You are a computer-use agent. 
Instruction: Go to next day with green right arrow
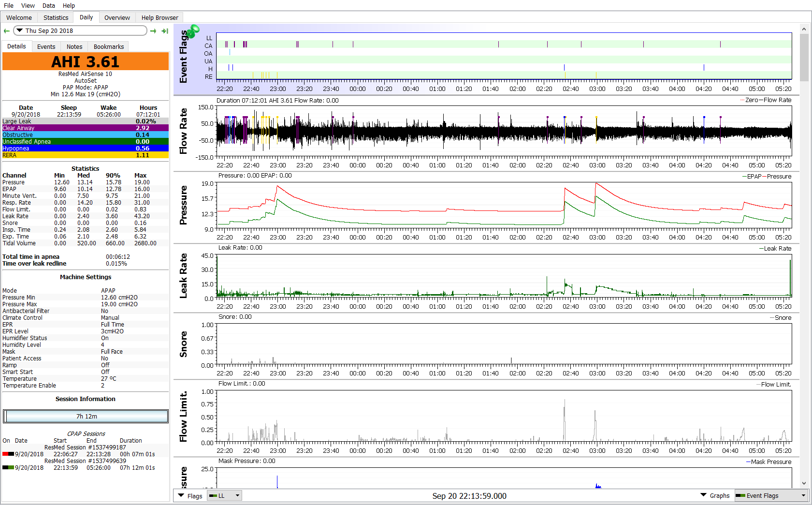(153, 31)
